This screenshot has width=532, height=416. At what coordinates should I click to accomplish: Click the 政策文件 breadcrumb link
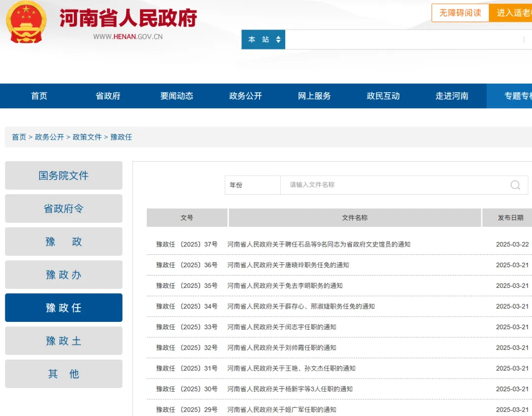click(87, 137)
